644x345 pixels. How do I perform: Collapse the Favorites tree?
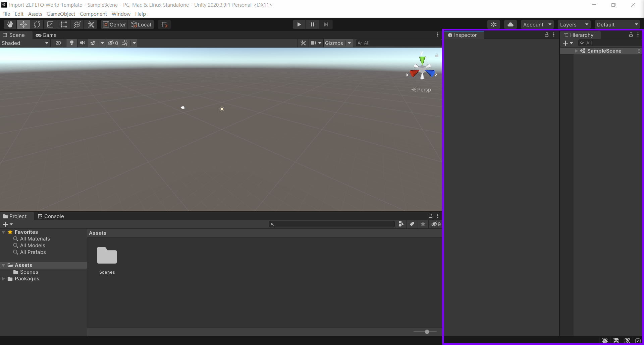pos(3,232)
